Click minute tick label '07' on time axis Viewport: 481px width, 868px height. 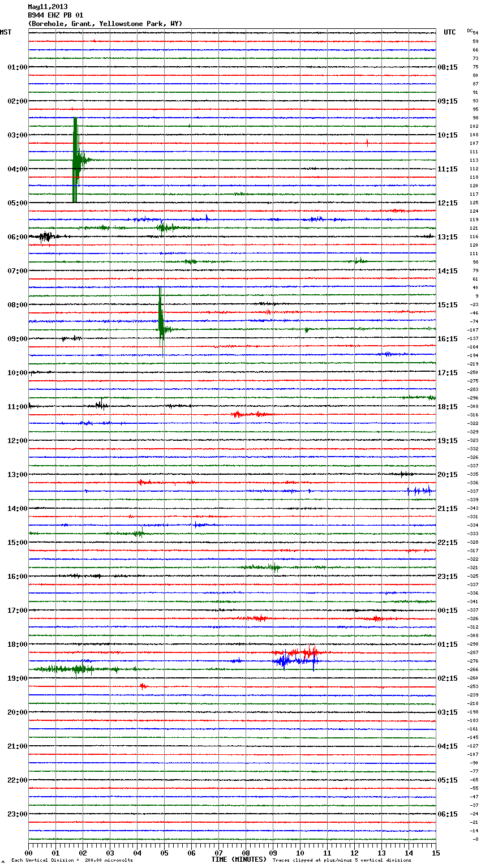coord(218,853)
